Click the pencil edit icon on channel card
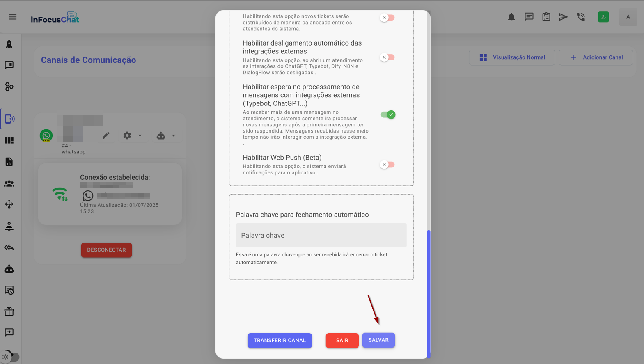 [106, 135]
